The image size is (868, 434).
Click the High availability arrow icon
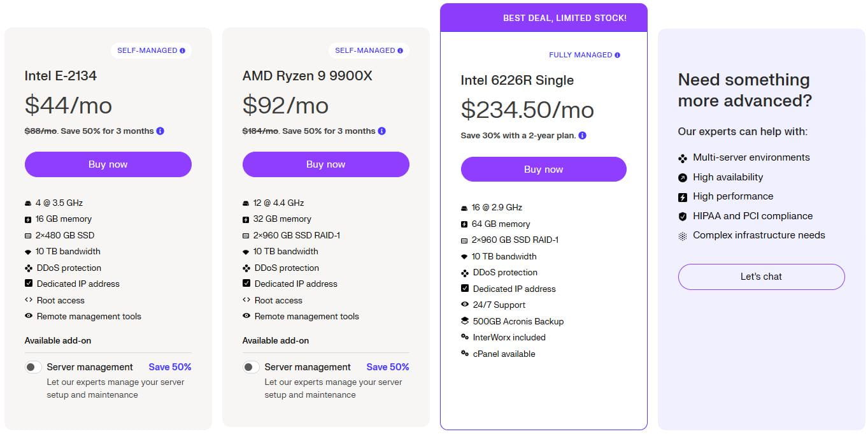[x=683, y=178]
